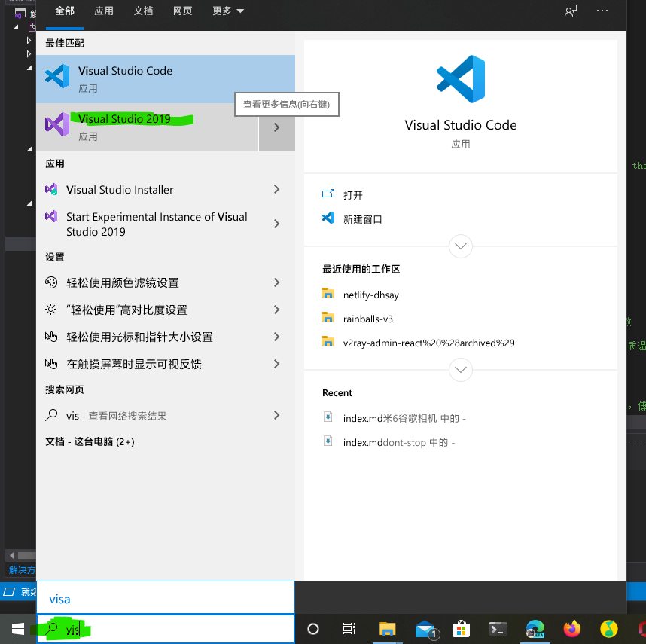Switch to the 网页 search tab
The width and height of the screenshot is (646, 644).
coord(182,11)
